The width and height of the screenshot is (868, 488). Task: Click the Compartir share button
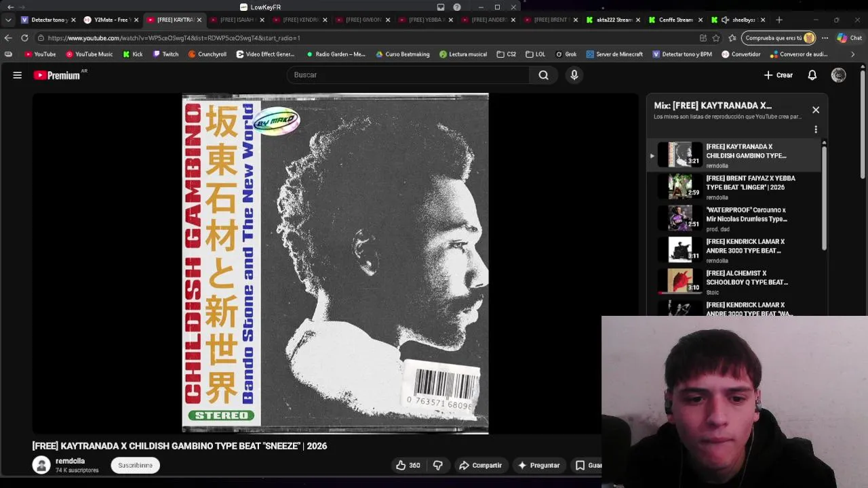480,466
